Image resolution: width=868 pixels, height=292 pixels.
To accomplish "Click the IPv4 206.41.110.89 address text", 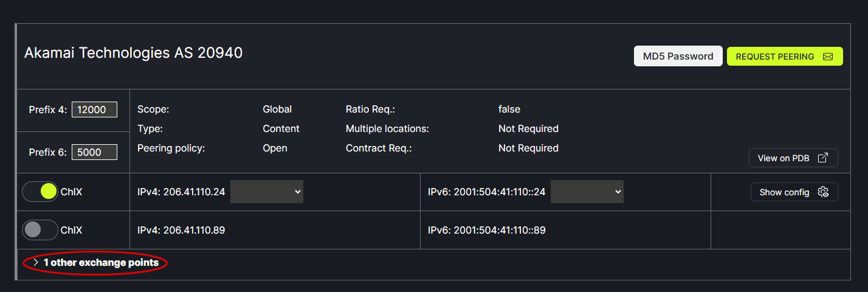I will click(181, 230).
